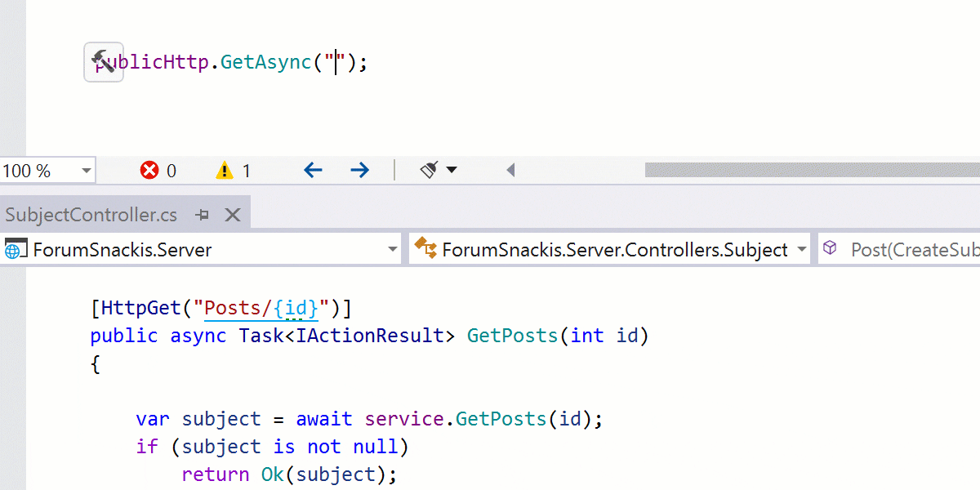Screen dimensions: 980x490
Task: Click the namespace icon beside Controllers.Subject
Action: [424, 248]
